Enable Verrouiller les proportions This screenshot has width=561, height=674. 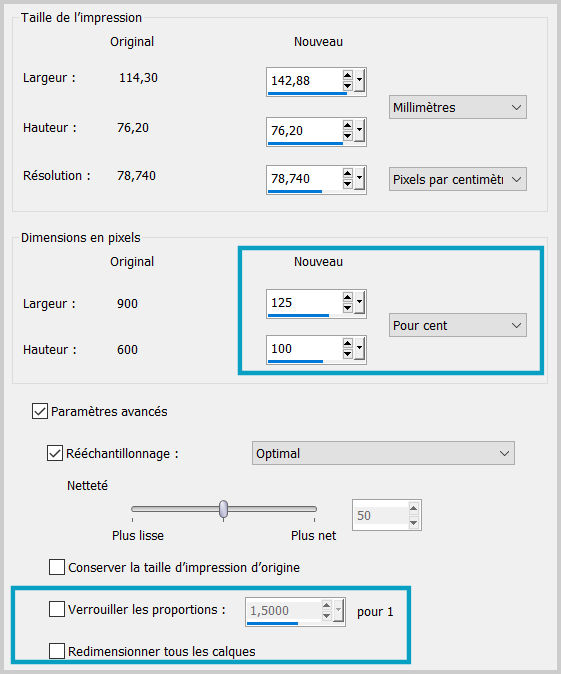(57, 609)
